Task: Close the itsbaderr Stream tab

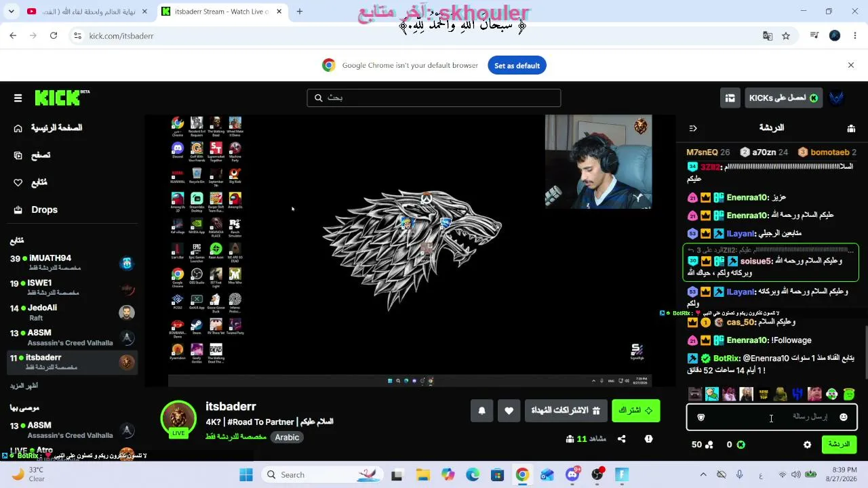Action: pyautogui.click(x=278, y=12)
